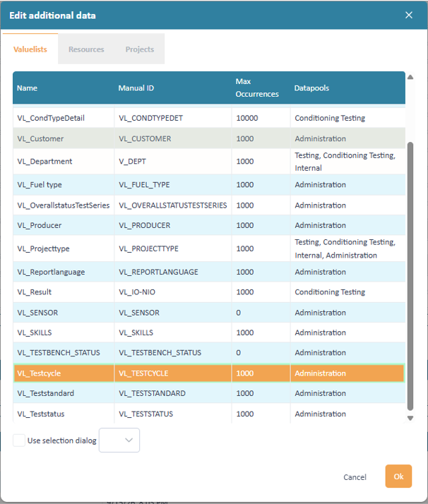Select the VL_Reportlanguage row

point(209,272)
